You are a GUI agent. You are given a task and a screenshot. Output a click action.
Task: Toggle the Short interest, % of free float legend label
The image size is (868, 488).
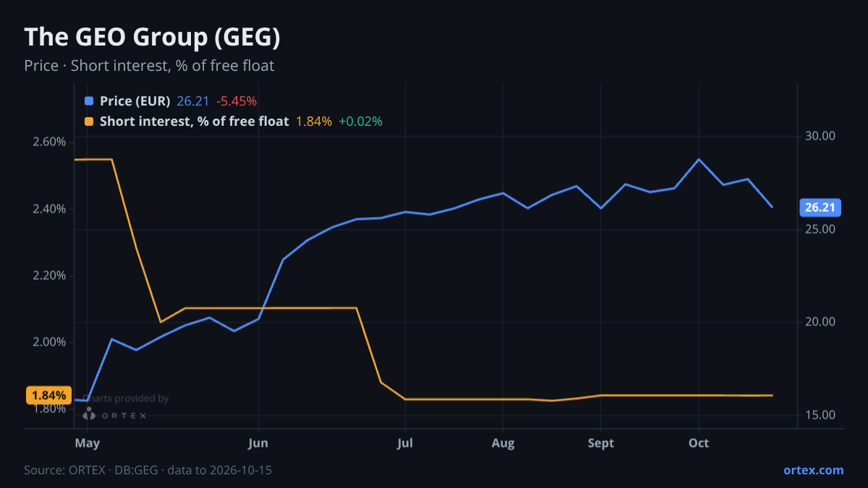(x=194, y=121)
